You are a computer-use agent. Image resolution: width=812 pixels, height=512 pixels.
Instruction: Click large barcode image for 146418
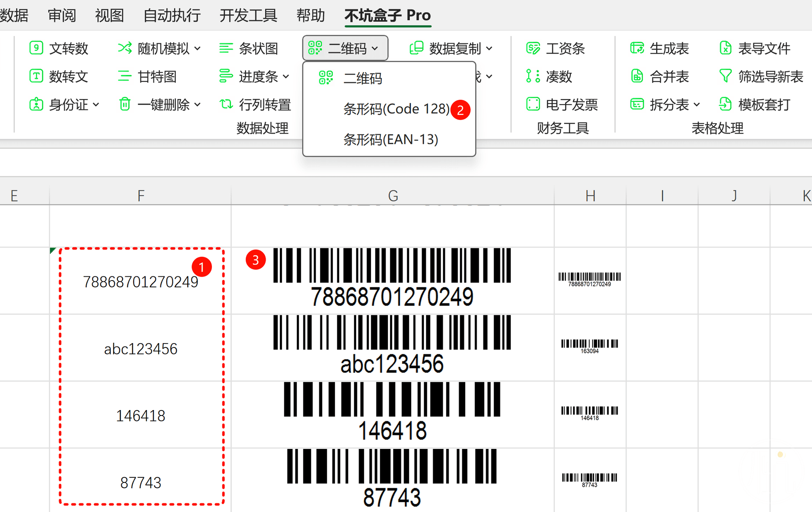pyautogui.click(x=392, y=412)
